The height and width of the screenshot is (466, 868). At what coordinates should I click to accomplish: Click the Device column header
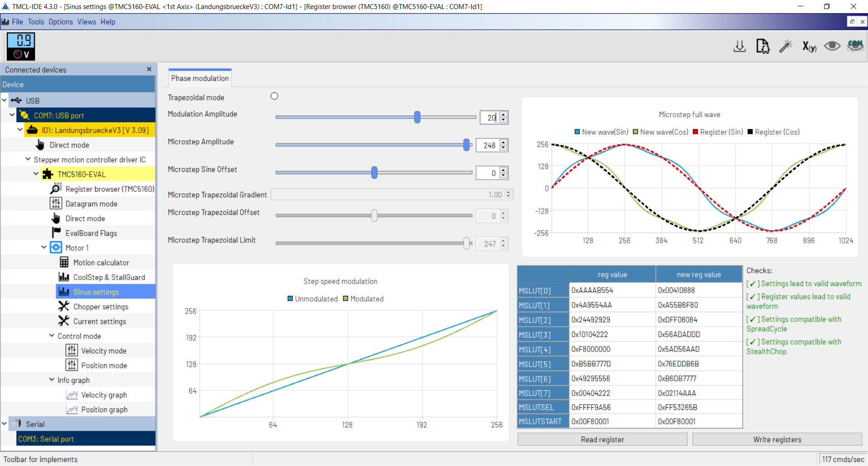tap(78, 84)
